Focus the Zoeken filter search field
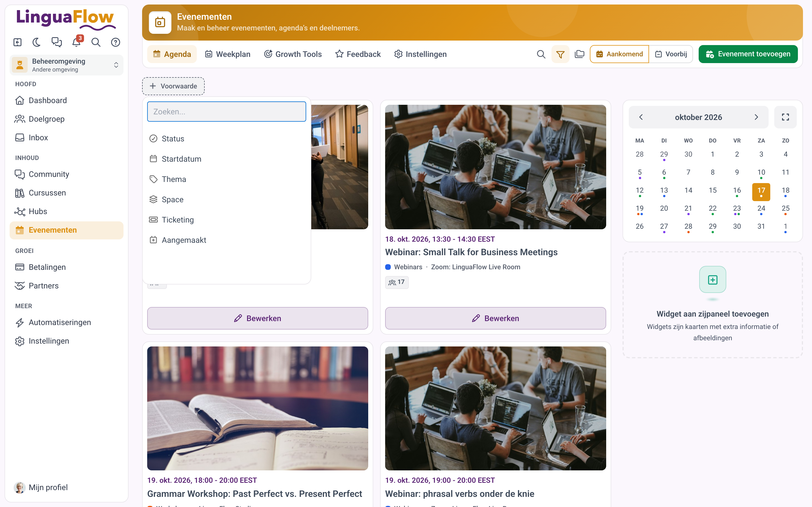This screenshot has height=507, width=812. 226,112
